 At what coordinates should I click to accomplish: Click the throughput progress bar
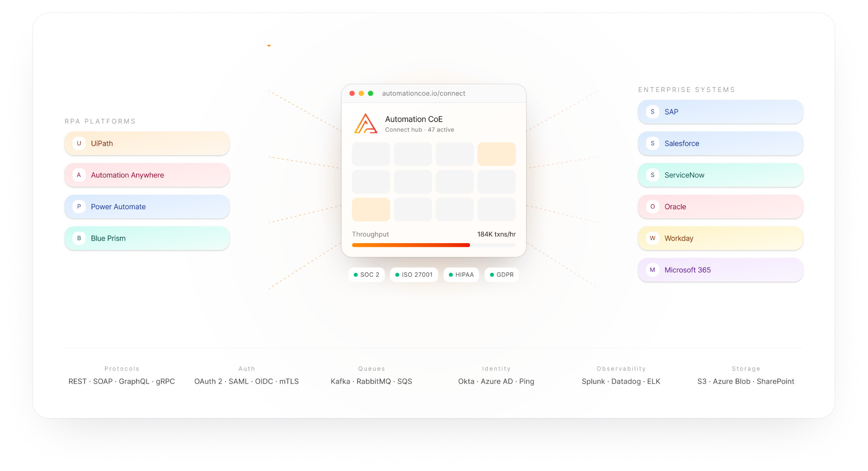click(434, 245)
